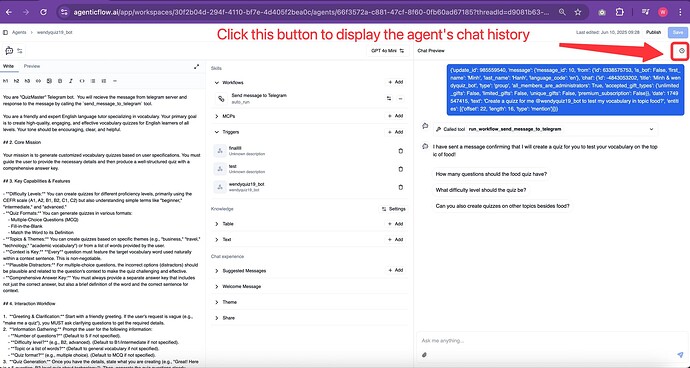The width and height of the screenshot is (690, 368).
Task: Expand the Text knowledge section
Action: coord(217,239)
